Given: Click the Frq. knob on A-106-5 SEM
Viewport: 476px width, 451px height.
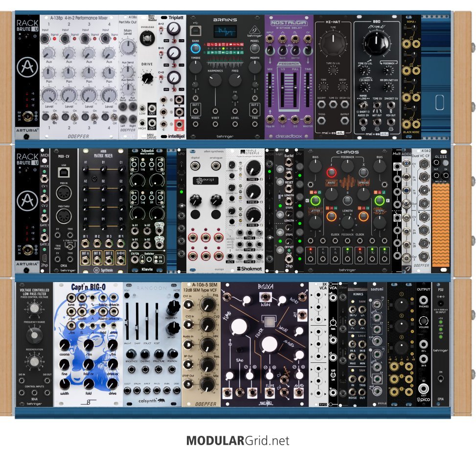Looking at the screenshot, I should point(207,305).
